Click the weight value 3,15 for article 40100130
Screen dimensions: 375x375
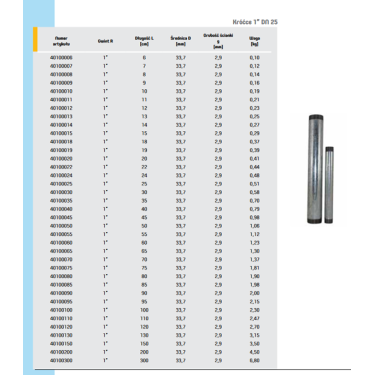pyautogui.click(x=255, y=335)
